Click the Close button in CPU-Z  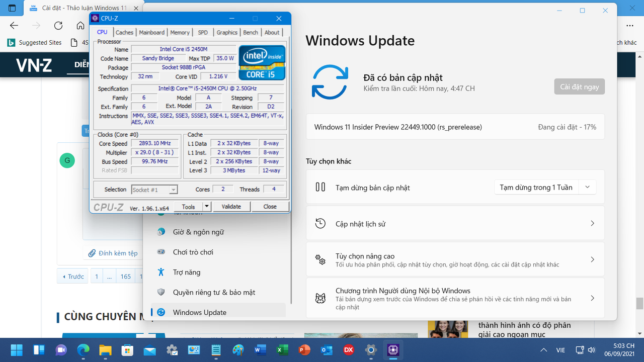tap(270, 207)
